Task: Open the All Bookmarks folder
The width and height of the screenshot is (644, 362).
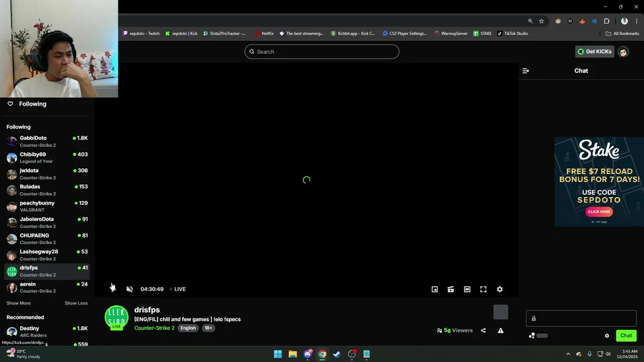Action: tap(622, 34)
